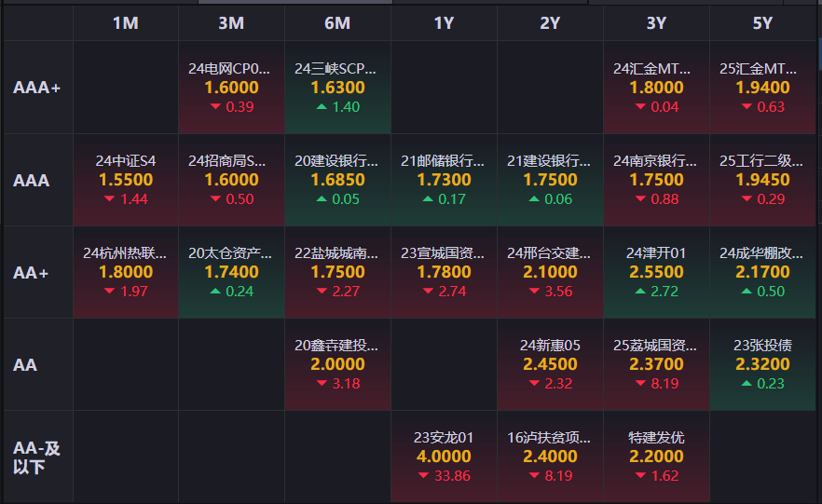Open the 21建设银行... bond cell

click(550, 180)
